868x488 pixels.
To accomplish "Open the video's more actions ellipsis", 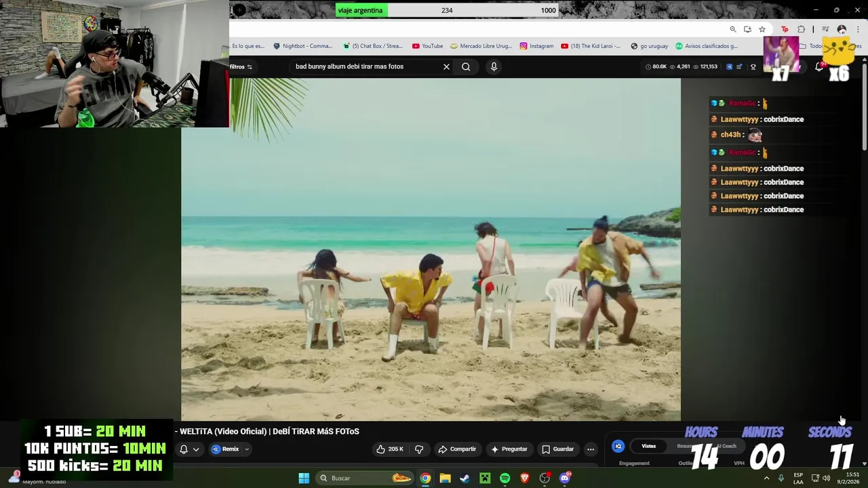I will point(591,449).
